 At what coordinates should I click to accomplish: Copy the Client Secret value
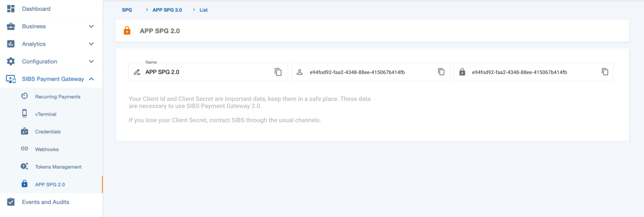click(x=605, y=72)
